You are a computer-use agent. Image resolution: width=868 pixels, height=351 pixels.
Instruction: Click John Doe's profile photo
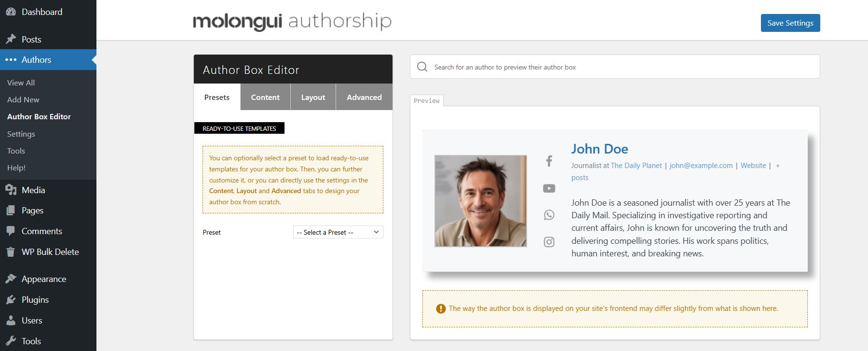pos(480,201)
